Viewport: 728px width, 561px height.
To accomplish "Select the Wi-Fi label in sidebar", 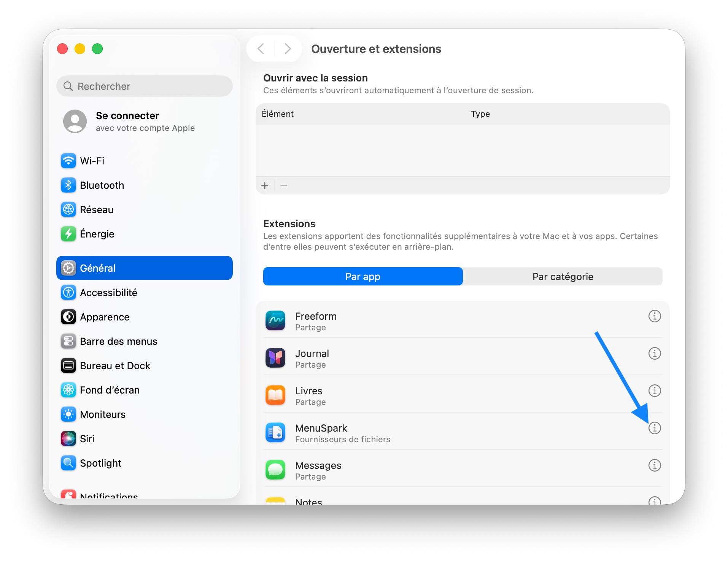I will (x=92, y=161).
